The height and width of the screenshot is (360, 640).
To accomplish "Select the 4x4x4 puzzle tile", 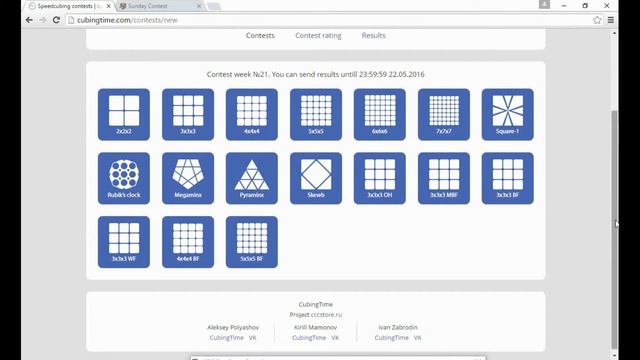I will tap(252, 115).
